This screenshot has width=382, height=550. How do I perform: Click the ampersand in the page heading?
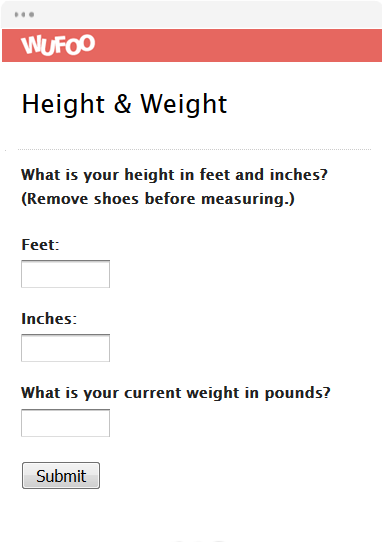pyautogui.click(x=122, y=104)
